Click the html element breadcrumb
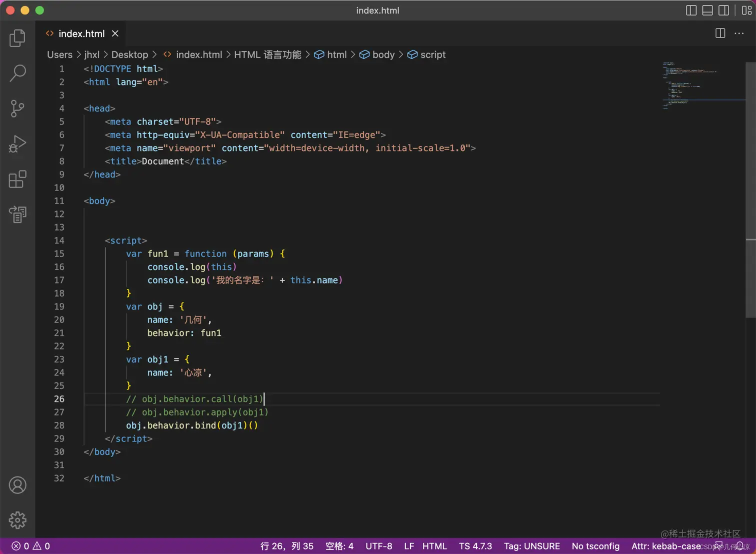Image resolution: width=756 pixels, height=554 pixels. tap(330, 54)
